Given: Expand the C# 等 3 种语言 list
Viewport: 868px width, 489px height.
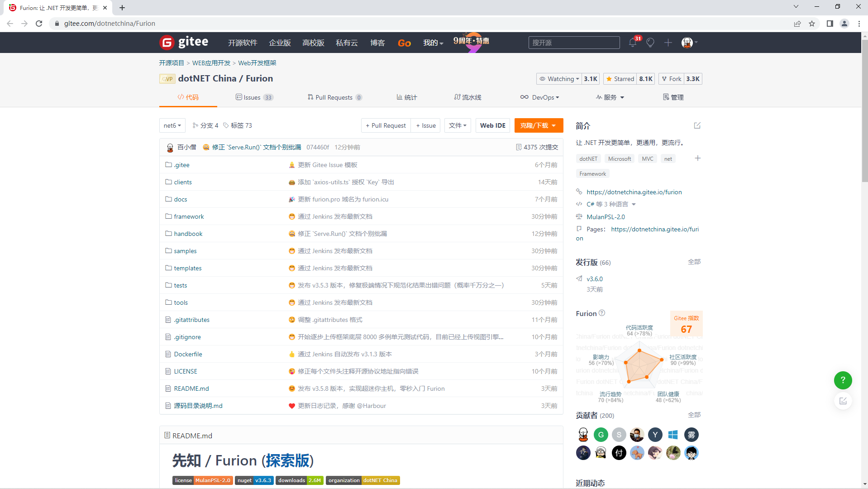Looking at the screenshot, I should tap(606, 204).
